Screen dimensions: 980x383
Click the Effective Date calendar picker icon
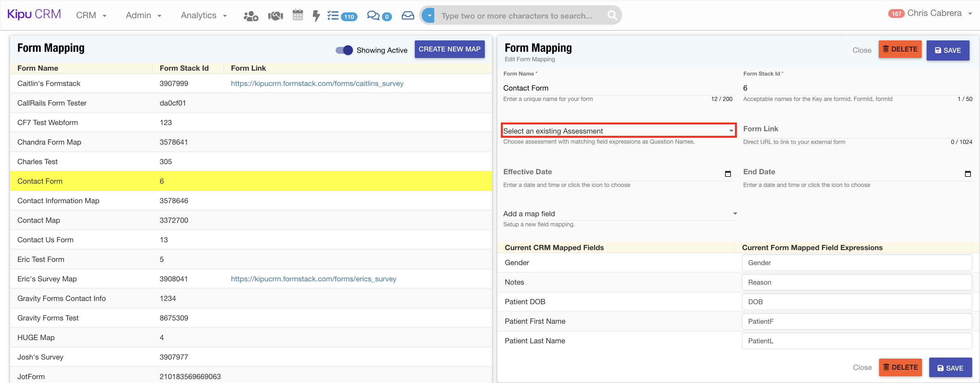[x=727, y=174]
